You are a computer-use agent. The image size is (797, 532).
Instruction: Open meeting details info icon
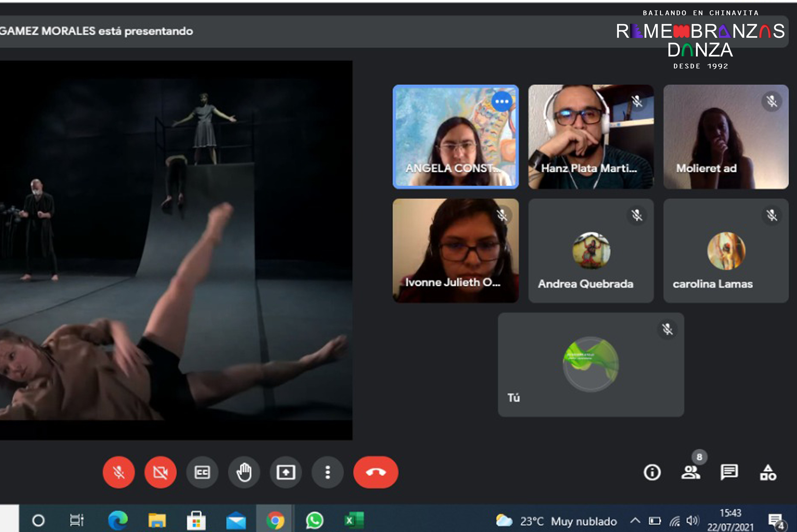tap(652, 472)
